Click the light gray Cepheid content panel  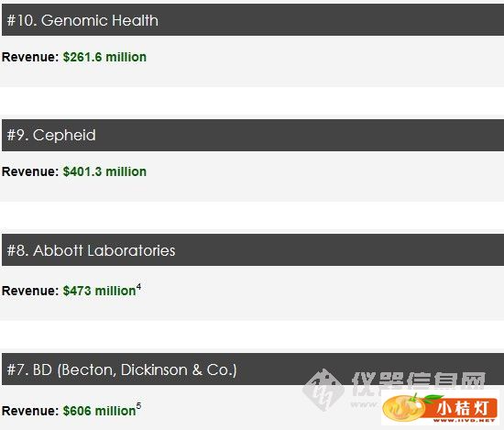252,176
